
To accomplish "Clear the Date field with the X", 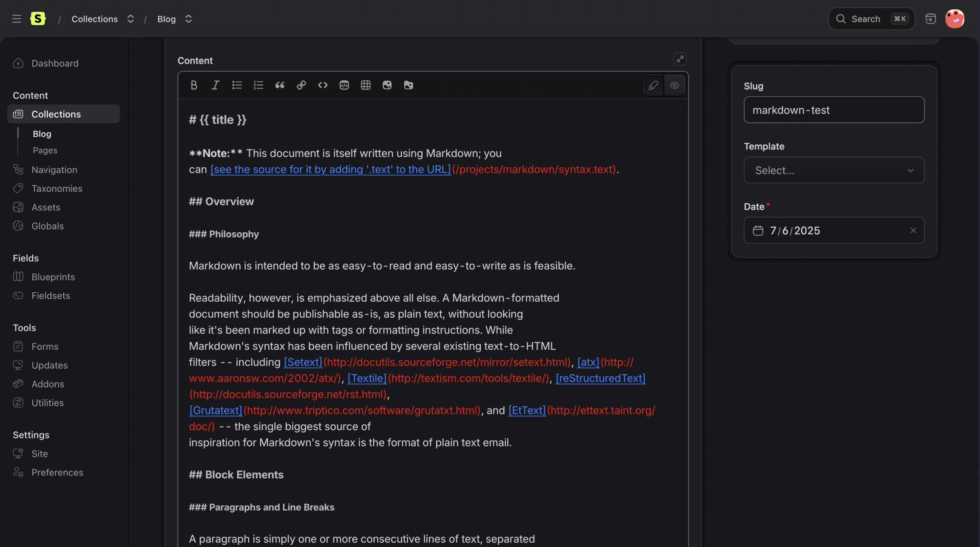I will tap(913, 231).
